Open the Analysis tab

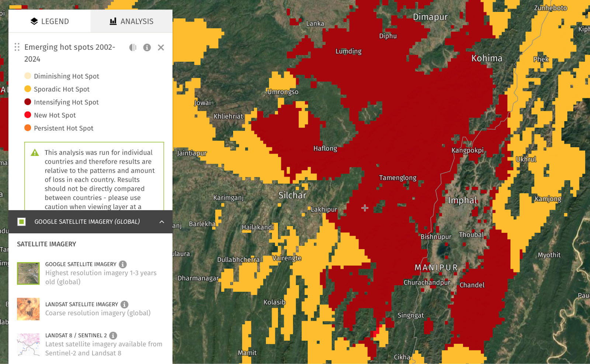tap(132, 21)
